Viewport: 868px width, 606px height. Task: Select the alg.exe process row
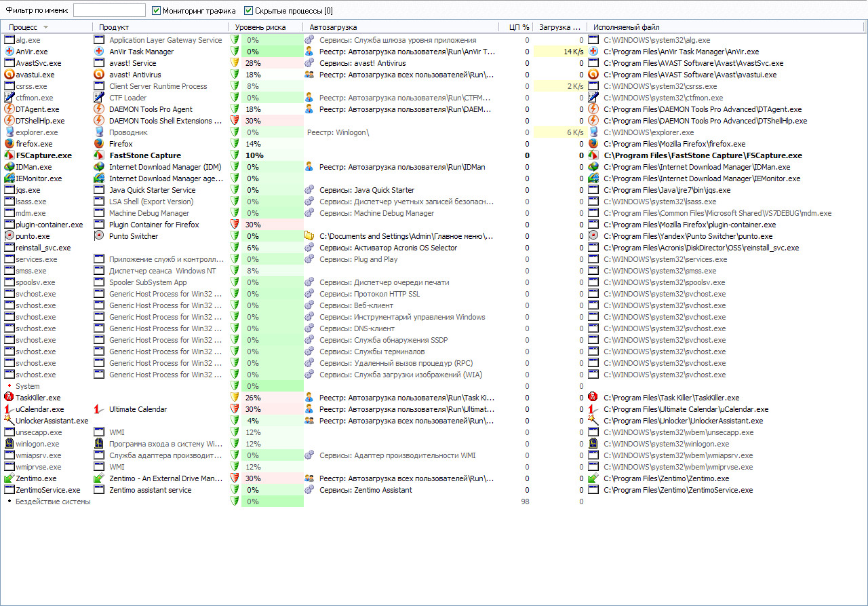point(434,40)
